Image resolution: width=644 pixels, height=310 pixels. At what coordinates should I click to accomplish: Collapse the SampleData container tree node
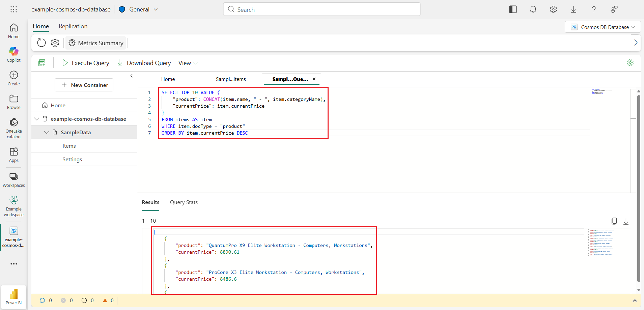point(47,133)
